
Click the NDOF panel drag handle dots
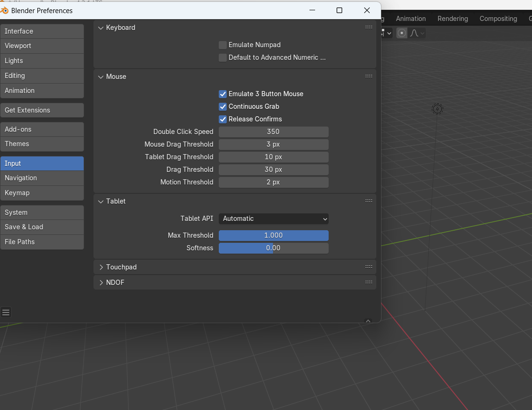(x=369, y=282)
